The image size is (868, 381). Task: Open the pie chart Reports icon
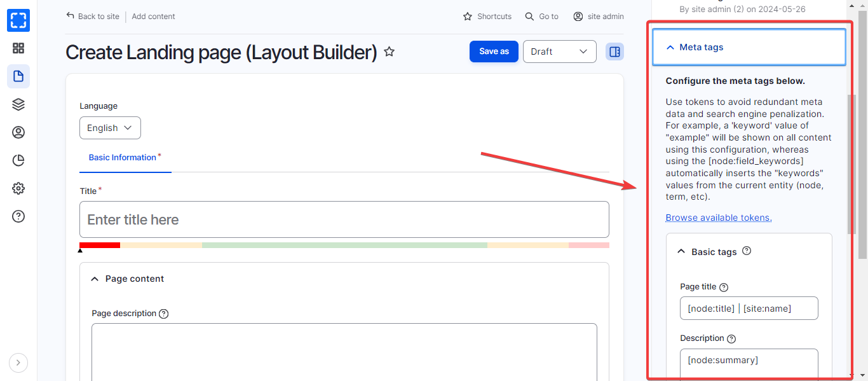[x=18, y=160]
